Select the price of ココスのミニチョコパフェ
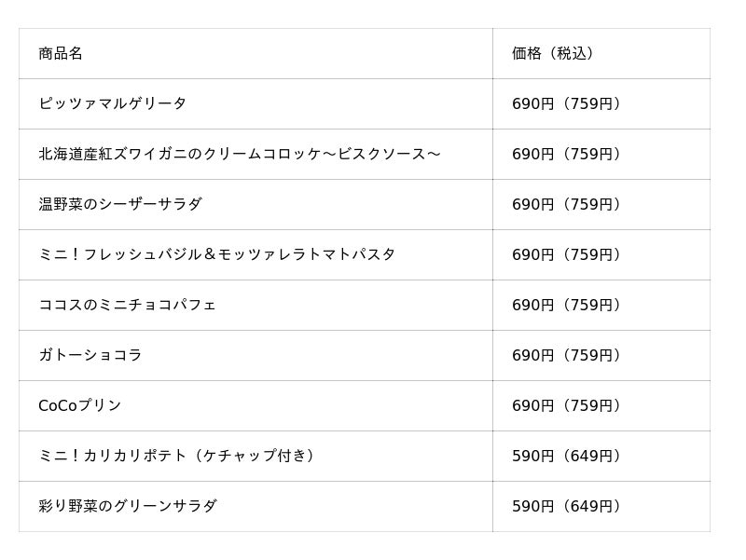746x560 pixels. point(568,306)
